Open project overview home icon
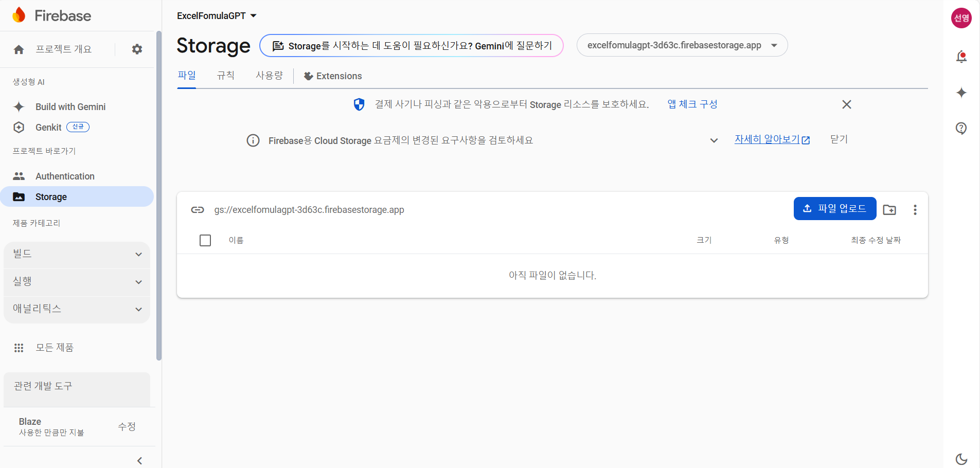The height and width of the screenshot is (468, 980). [x=19, y=49]
